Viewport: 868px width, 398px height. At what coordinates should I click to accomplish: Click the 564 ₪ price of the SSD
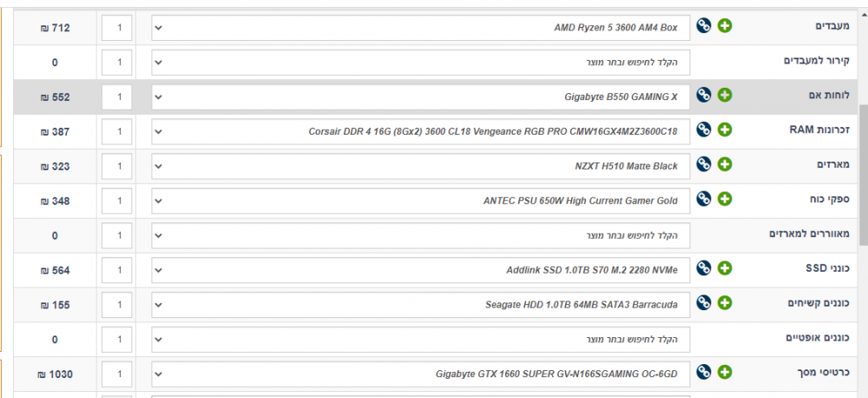(55, 270)
